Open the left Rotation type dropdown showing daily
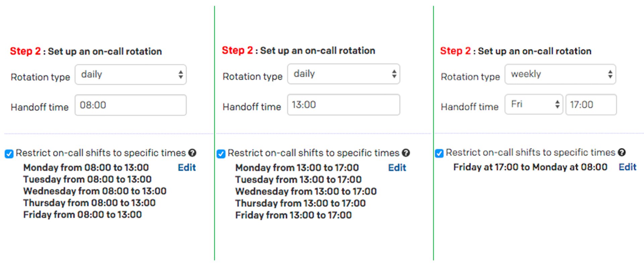 (x=131, y=74)
